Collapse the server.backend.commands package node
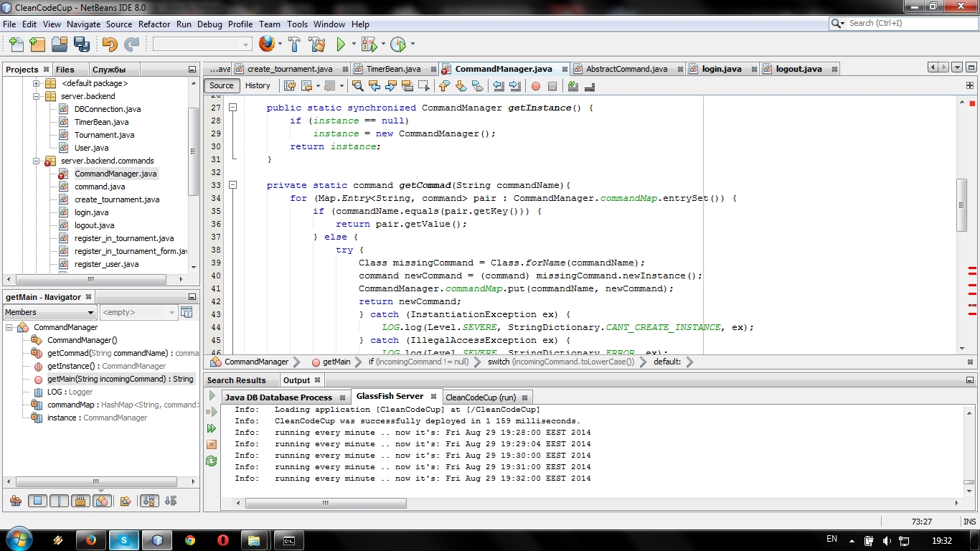The image size is (980, 551). click(36, 161)
